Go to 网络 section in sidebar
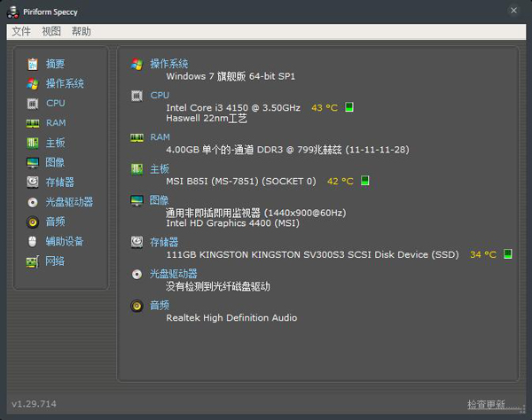Image resolution: width=532 pixels, height=420 pixels. (55, 261)
